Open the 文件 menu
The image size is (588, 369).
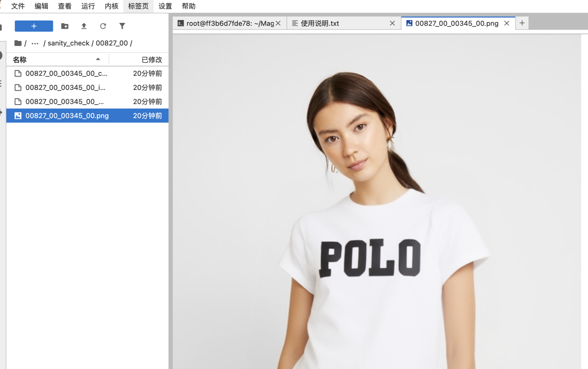[18, 6]
